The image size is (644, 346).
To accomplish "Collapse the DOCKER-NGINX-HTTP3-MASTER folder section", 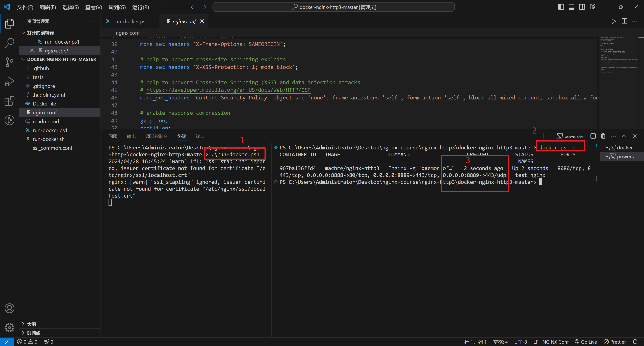I will click(60, 59).
